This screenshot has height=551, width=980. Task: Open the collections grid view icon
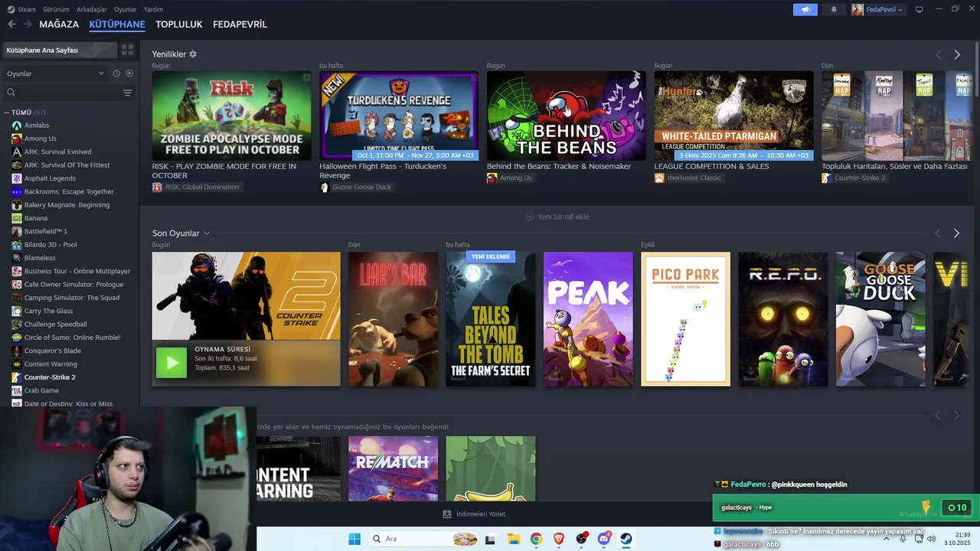(x=127, y=50)
